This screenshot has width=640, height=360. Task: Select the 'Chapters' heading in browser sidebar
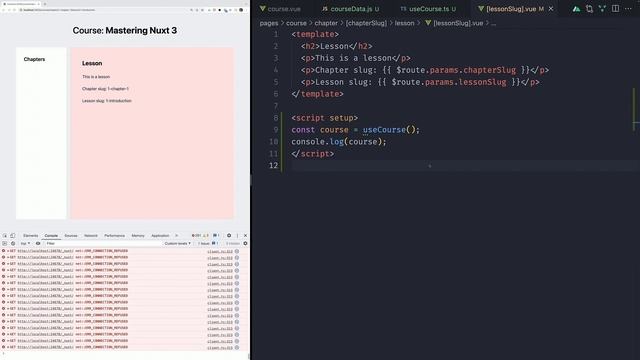(34, 59)
